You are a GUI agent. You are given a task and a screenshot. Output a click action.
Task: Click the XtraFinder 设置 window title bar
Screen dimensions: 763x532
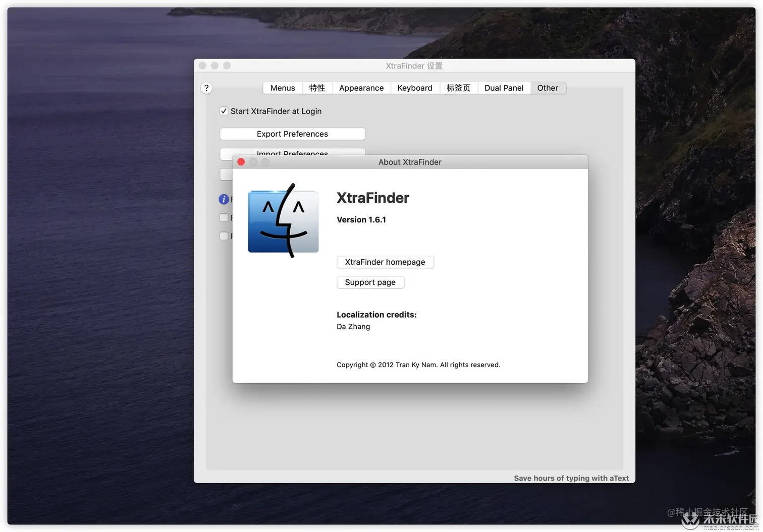click(x=414, y=66)
